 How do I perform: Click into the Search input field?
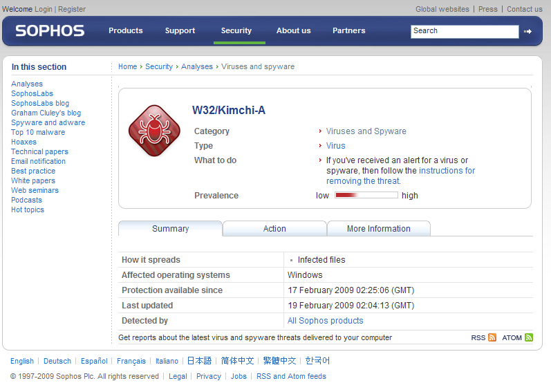465,31
